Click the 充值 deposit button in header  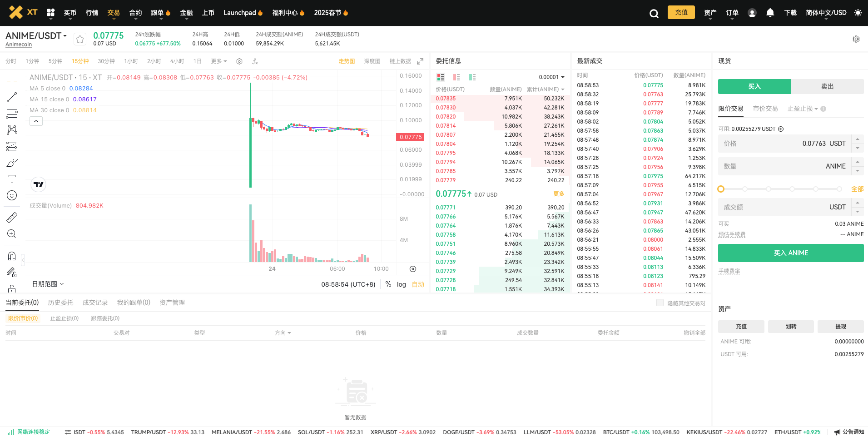point(681,12)
